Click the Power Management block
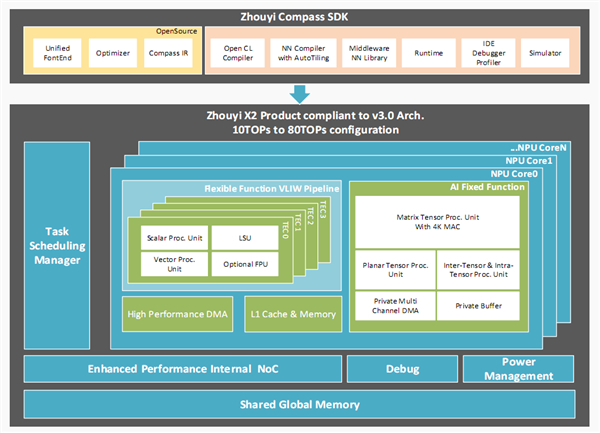This screenshot has width=600, height=433. coord(518,369)
